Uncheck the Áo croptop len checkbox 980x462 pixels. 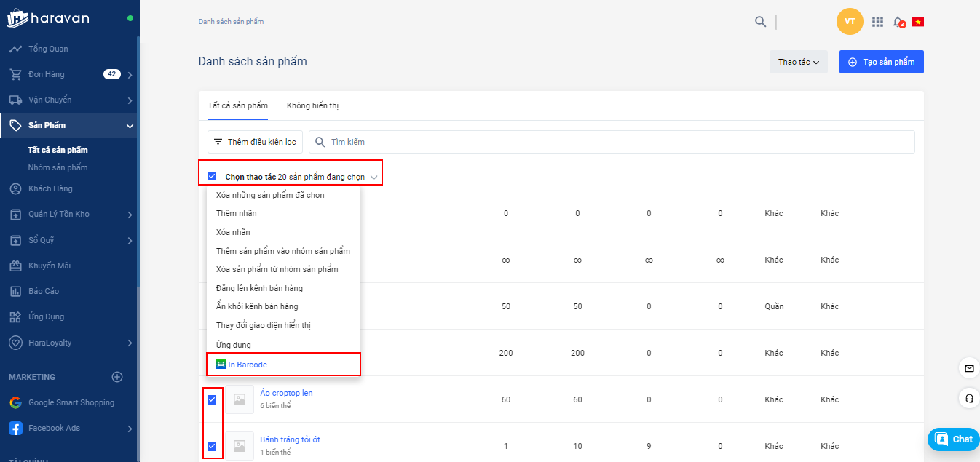pyautogui.click(x=212, y=399)
